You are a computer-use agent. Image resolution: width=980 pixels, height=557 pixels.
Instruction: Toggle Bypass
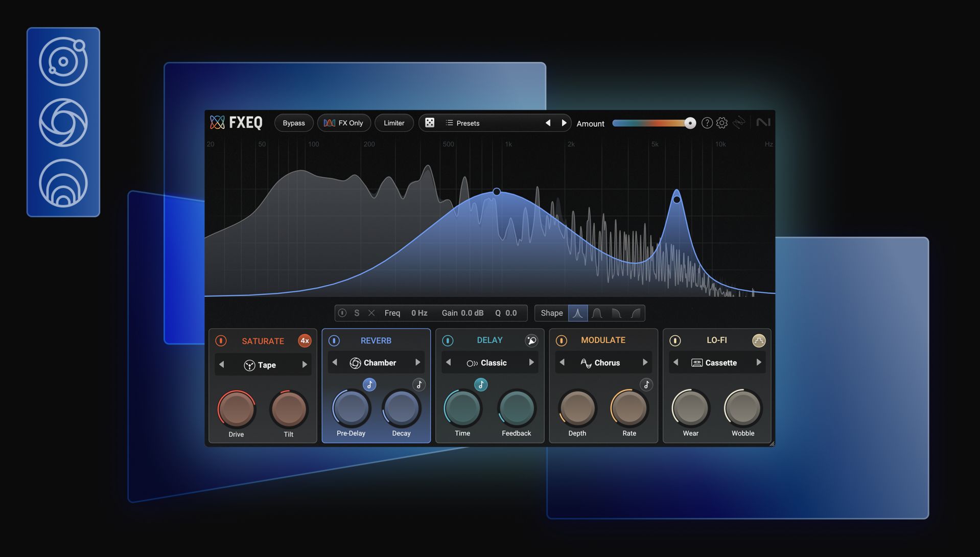[x=294, y=123]
